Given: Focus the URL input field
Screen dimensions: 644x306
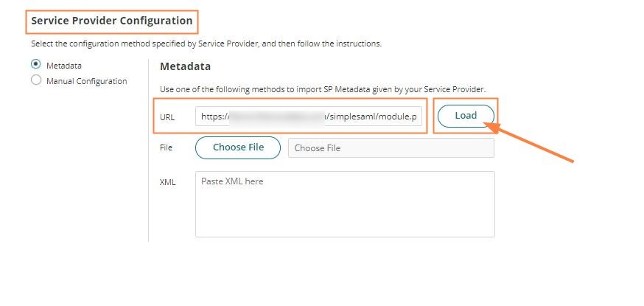Looking at the screenshot, I should (x=309, y=117).
